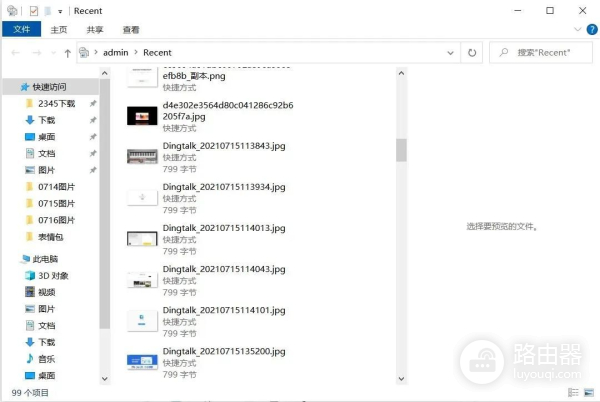Switch to details view icon in status bar
600x402 pixels.
pos(573,392)
